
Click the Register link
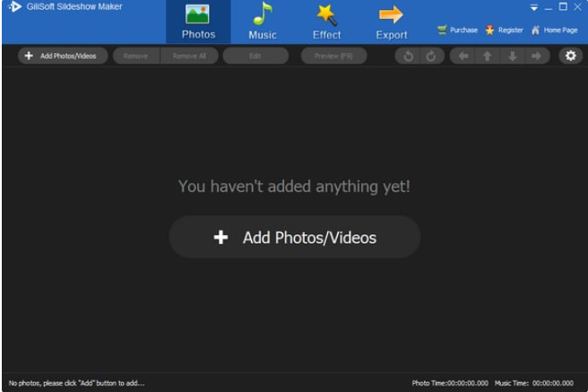(x=505, y=30)
